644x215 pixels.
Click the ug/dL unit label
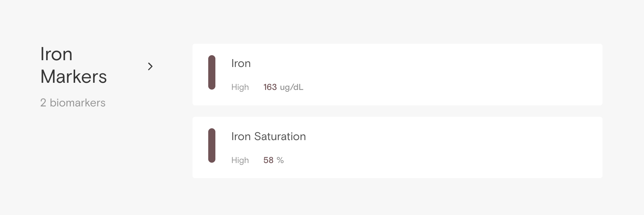pyautogui.click(x=292, y=87)
